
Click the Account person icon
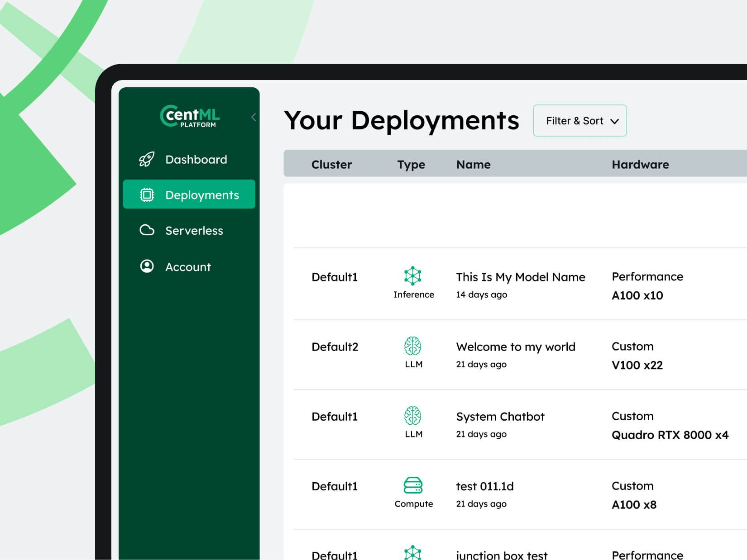[x=147, y=266]
